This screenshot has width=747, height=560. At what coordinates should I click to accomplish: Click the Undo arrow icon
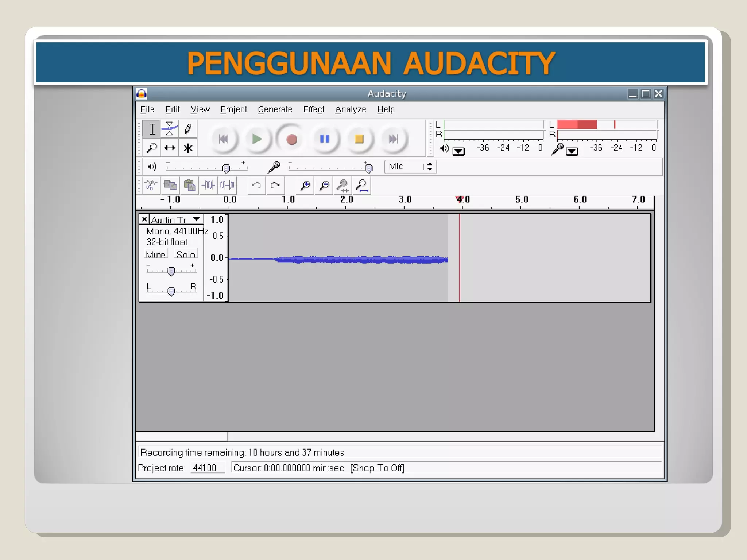(x=256, y=185)
